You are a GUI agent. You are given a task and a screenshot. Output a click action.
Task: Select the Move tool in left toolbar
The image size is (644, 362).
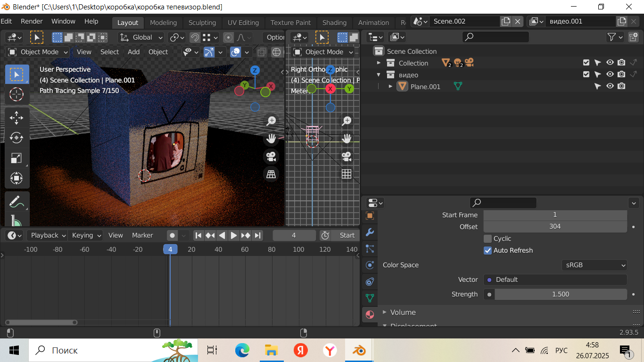17,117
